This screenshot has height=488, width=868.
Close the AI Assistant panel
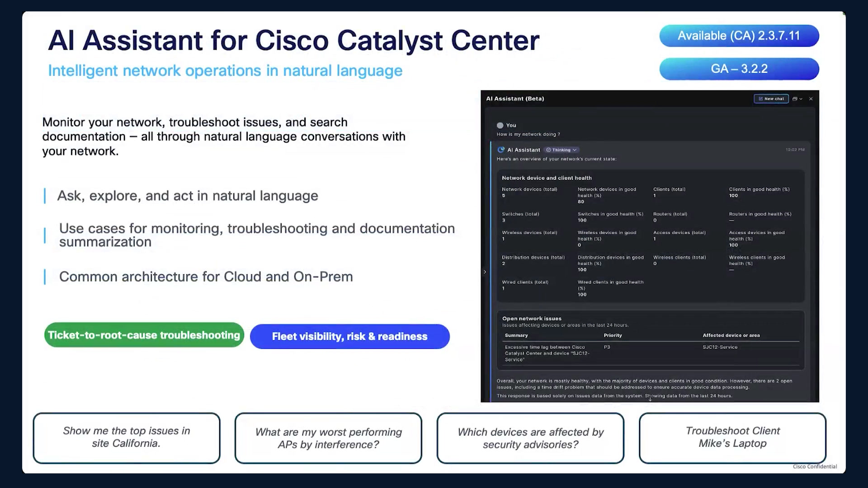(x=811, y=99)
